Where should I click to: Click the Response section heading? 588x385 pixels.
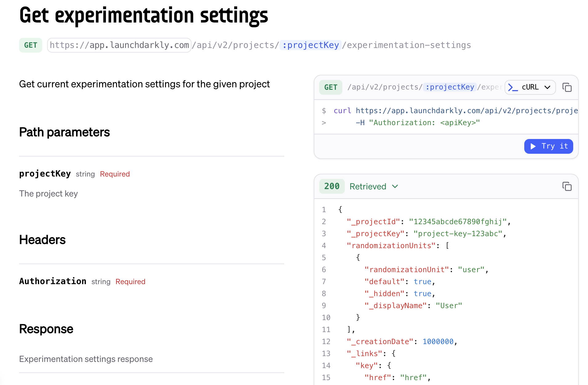pyautogui.click(x=46, y=329)
